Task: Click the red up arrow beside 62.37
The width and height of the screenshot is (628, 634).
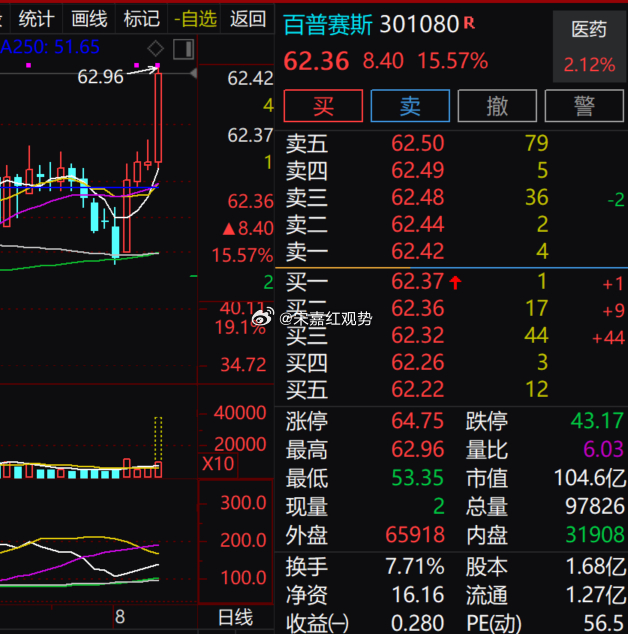Action: pos(455,282)
